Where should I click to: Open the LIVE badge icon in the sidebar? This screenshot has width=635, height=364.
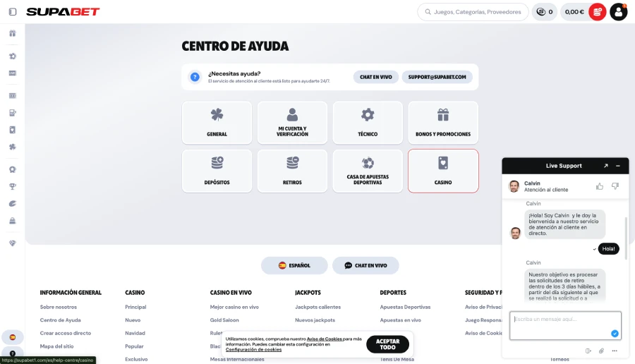tap(13, 73)
